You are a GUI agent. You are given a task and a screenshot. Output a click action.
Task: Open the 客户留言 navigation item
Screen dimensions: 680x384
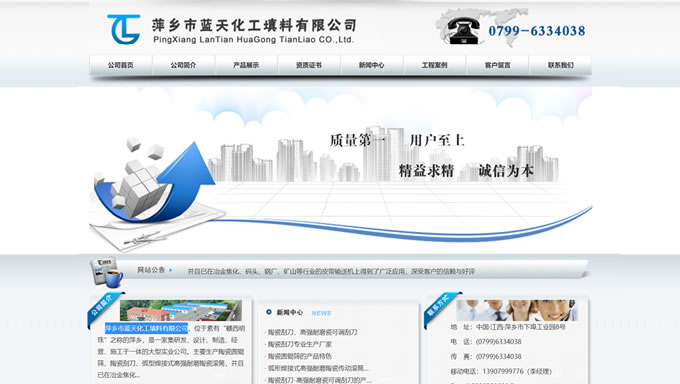point(497,65)
